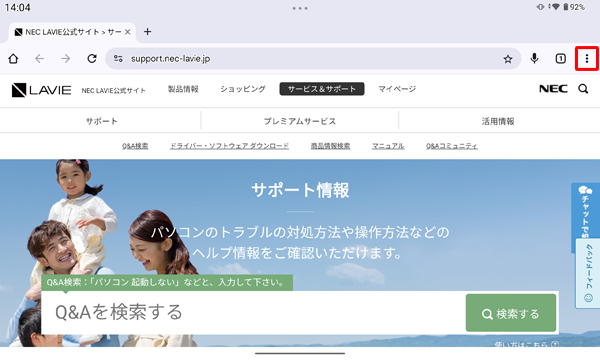Switch to the プレミアムサービス section tab

(300, 121)
